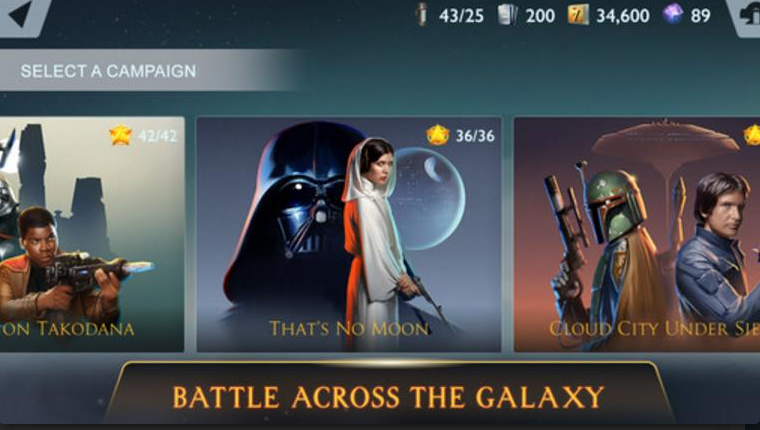Tap the 200 sim tickets count
The image size is (760, 430).
pyautogui.click(x=540, y=16)
